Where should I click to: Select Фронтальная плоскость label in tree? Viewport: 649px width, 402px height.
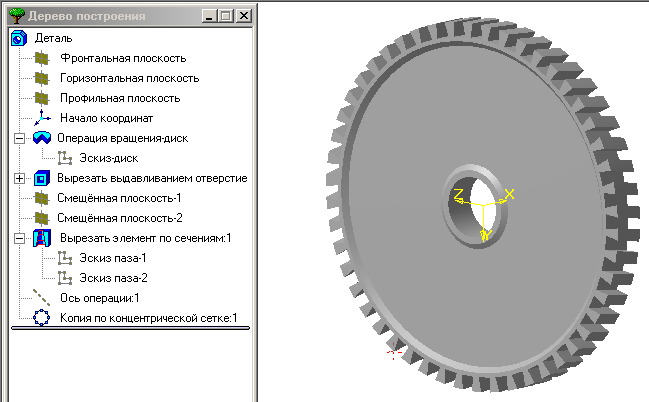pos(123,58)
